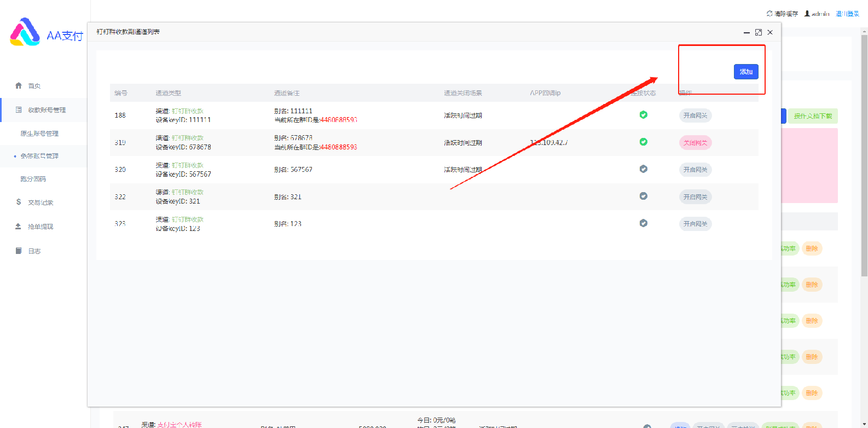Click 开启网关 for row 188
This screenshot has width=868, height=428.
(x=695, y=115)
